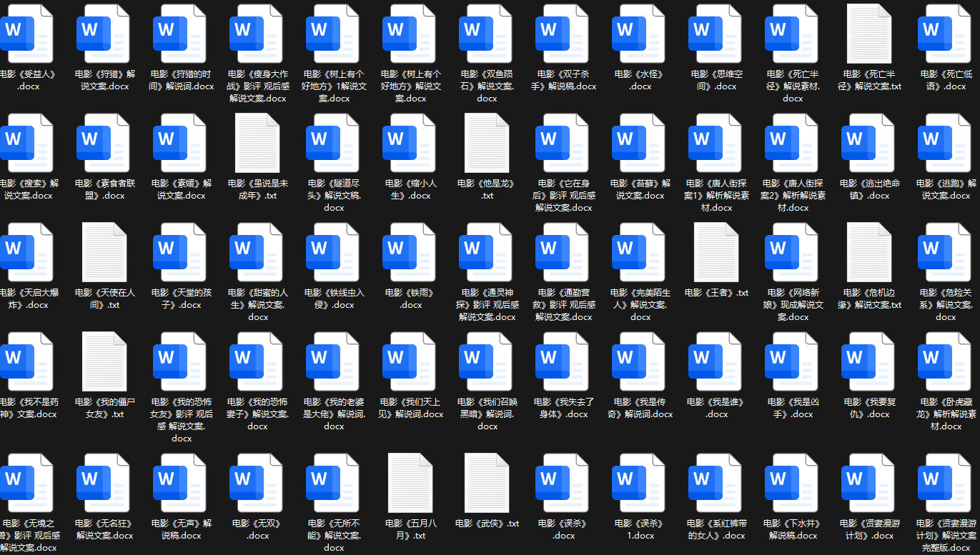
Task: Select the 《五月八月》.txt text file
Action: tap(410, 481)
